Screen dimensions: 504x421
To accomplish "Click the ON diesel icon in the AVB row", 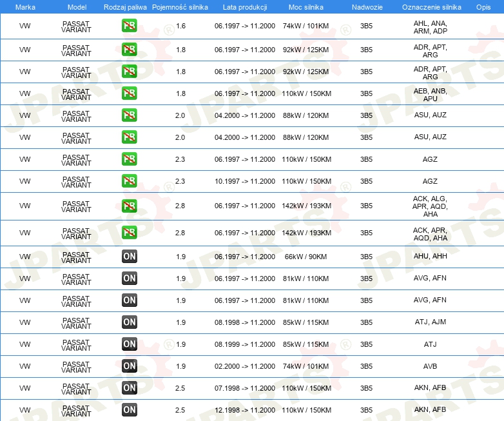I will point(129,366).
